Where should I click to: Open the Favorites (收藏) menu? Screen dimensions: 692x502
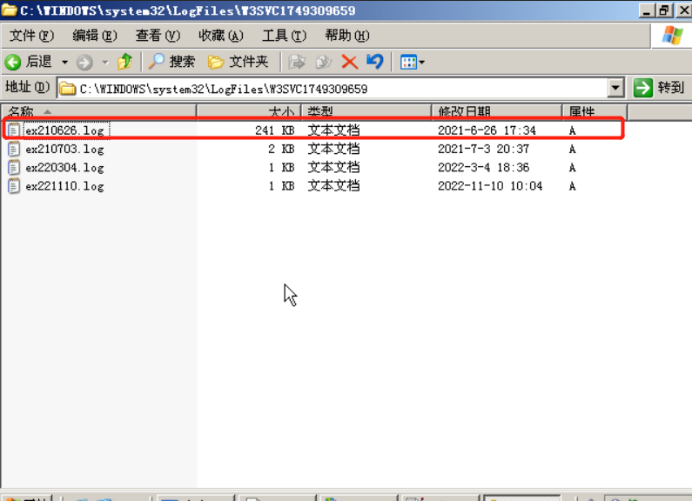(220, 36)
